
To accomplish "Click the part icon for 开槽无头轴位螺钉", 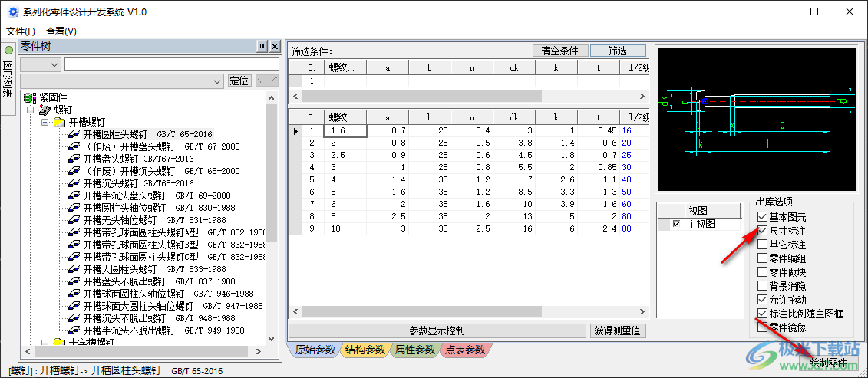I will pos(74,220).
